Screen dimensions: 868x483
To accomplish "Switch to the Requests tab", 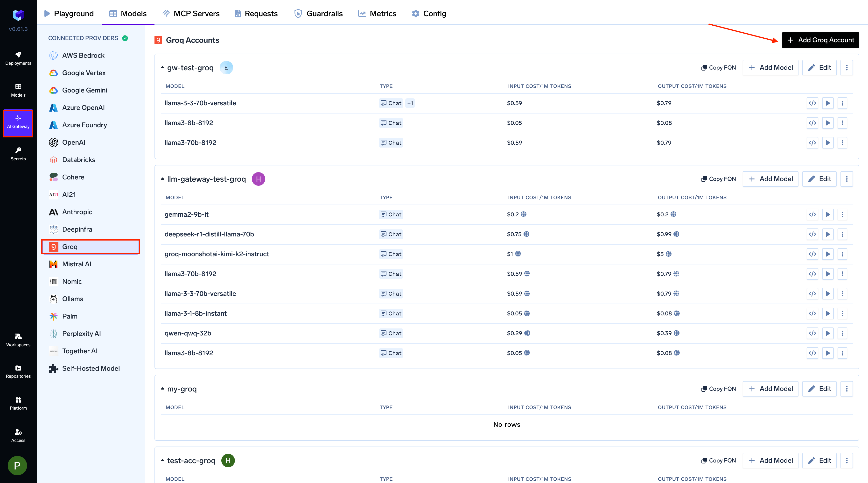I will point(256,14).
